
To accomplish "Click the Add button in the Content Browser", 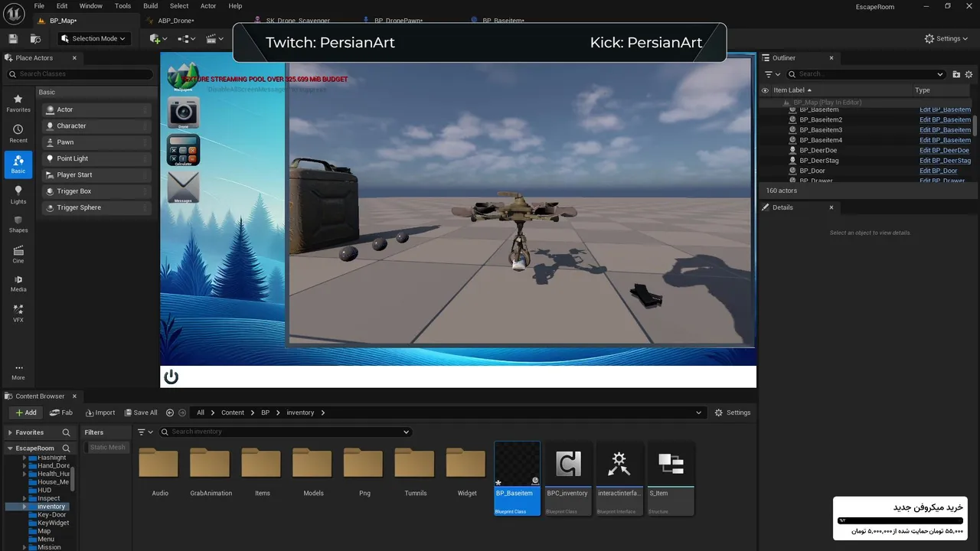I will pyautogui.click(x=26, y=412).
